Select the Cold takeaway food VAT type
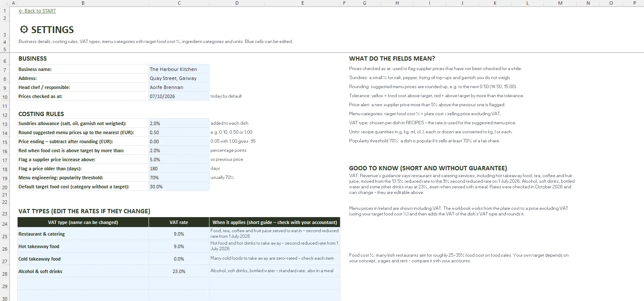Screen dimensions: 644x301 pyautogui.click(x=83, y=259)
